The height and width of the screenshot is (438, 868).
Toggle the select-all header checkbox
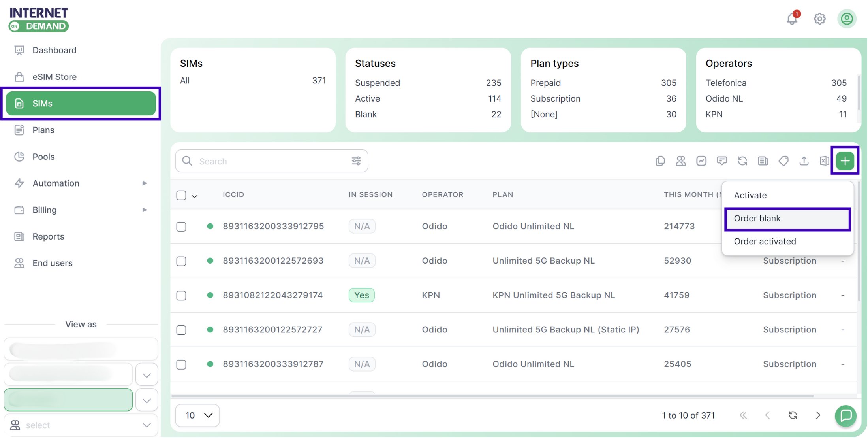(181, 195)
